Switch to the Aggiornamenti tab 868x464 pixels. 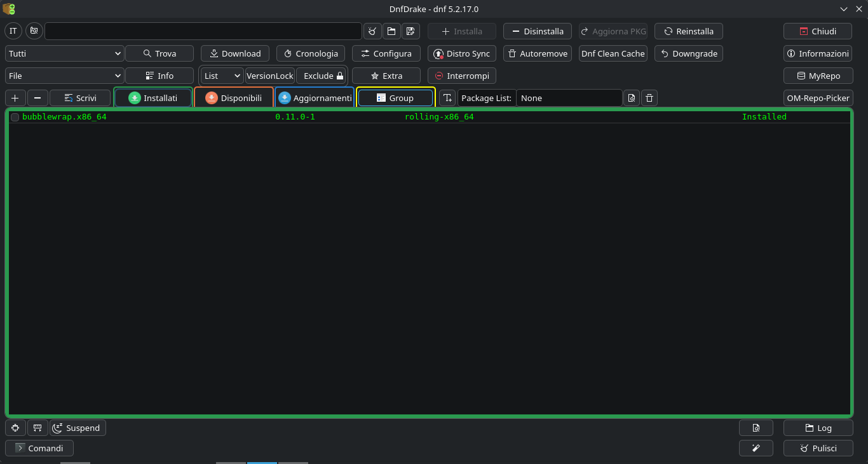pyautogui.click(x=315, y=98)
